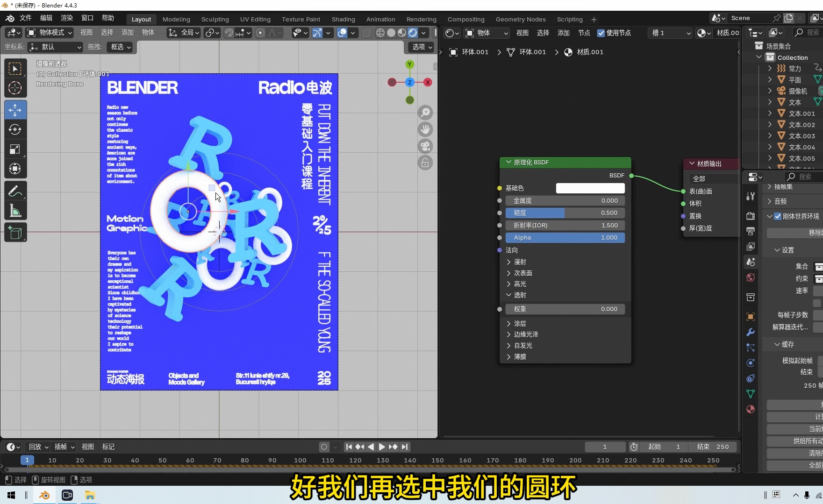Open Blender from the Windows taskbar
This screenshot has height=504, width=823.
[44, 495]
